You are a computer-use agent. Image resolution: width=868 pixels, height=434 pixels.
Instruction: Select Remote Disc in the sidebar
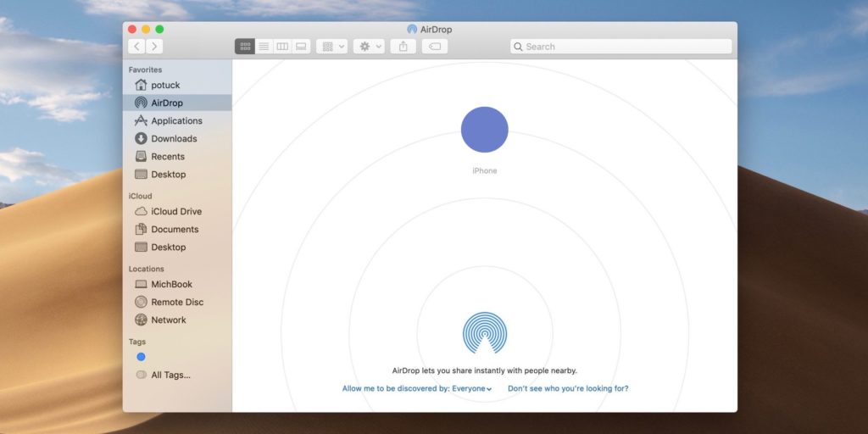(177, 303)
